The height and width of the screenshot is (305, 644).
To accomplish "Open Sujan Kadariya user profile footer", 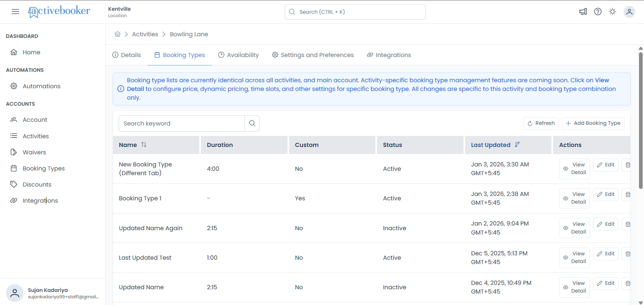I will (x=53, y=293).
